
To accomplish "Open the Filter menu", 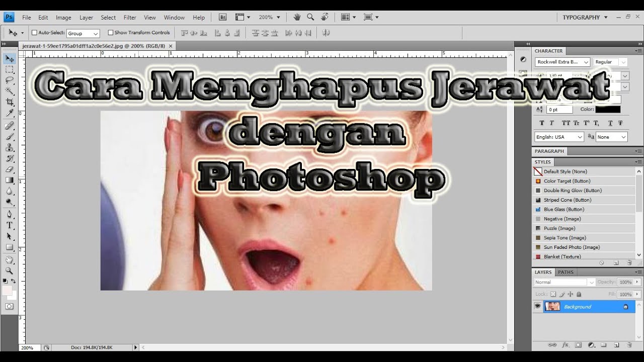I will 130,17.
